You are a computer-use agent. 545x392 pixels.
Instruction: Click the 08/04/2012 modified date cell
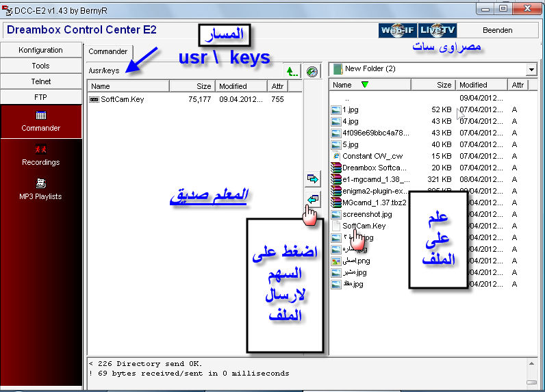click(x=481, y=179)
